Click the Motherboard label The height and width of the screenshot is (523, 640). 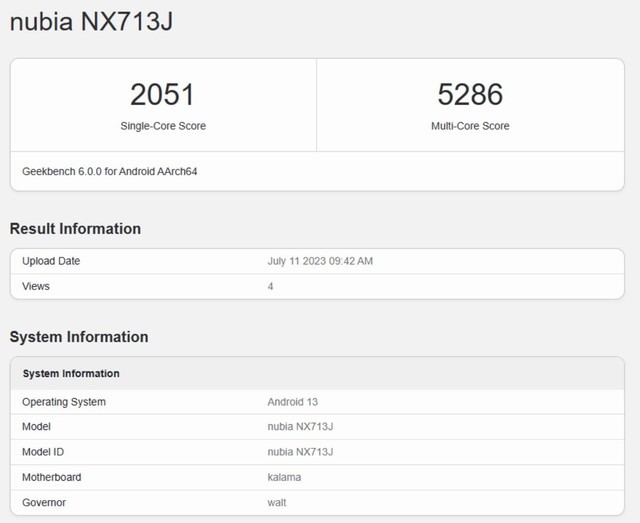pyautogui.click(x=51, y=477)
